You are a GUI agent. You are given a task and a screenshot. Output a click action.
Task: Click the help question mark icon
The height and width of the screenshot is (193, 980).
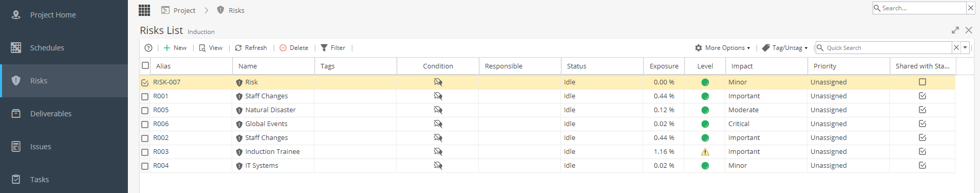coord(148,48)
